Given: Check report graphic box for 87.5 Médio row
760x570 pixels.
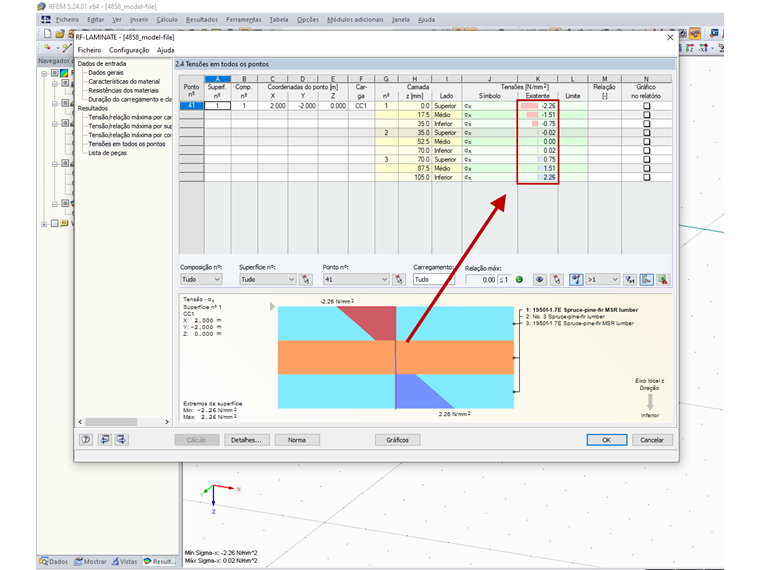Looking at the screenshot, I should (647, 168).
